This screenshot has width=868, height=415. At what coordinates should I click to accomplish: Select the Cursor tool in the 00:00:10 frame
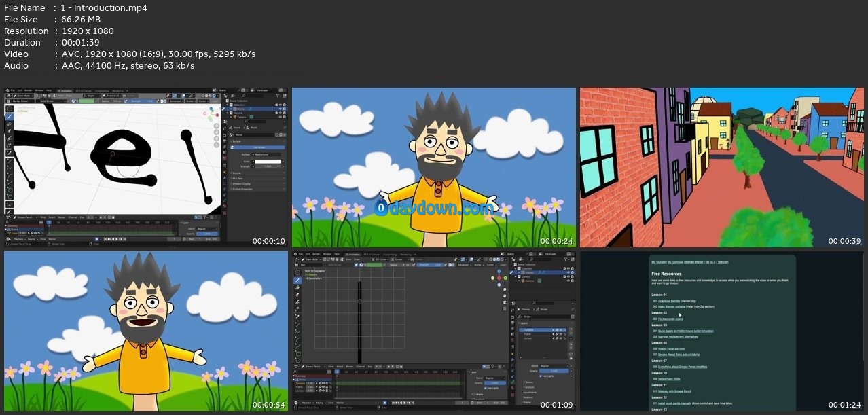tap(10, 109)
